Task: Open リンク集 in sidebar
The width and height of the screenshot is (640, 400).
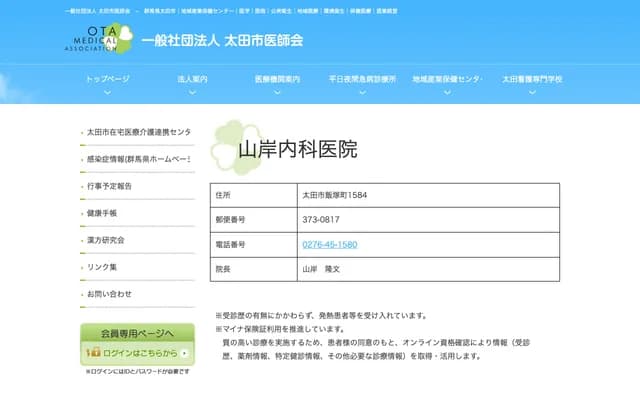Action: 102,267
